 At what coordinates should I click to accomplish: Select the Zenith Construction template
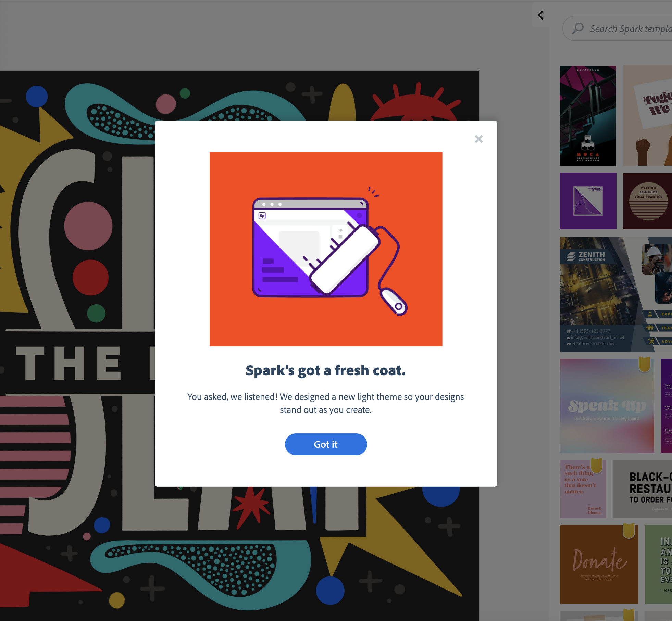[615, 294]
